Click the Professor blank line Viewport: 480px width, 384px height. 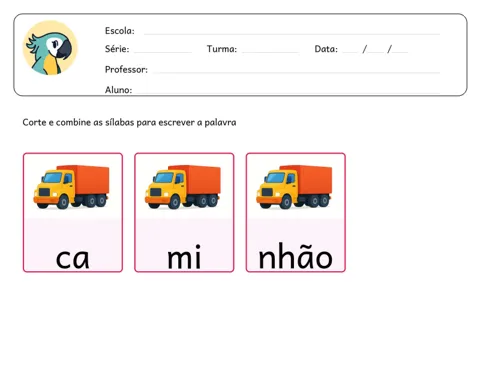pyautogui.click(x=296, y=72)
